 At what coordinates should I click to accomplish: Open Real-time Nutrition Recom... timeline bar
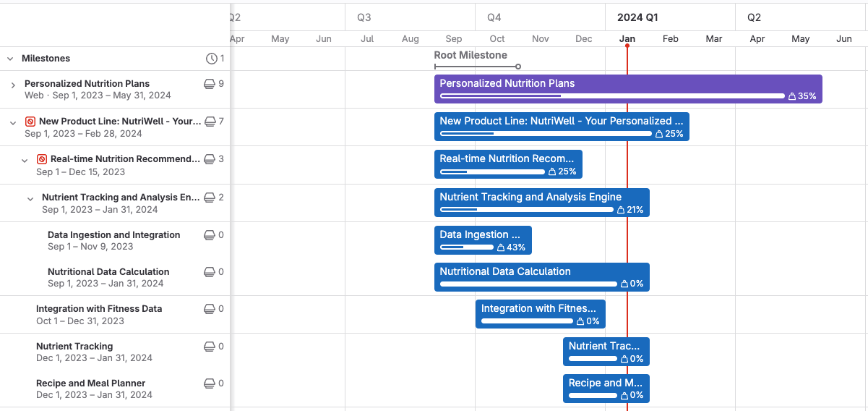(x=508, y=164)
